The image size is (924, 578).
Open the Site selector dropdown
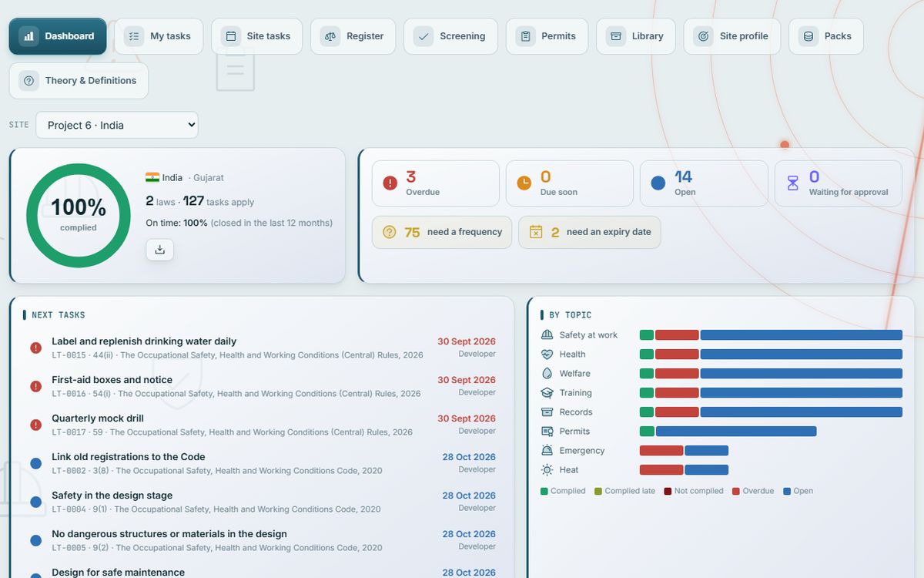(117, 125)
